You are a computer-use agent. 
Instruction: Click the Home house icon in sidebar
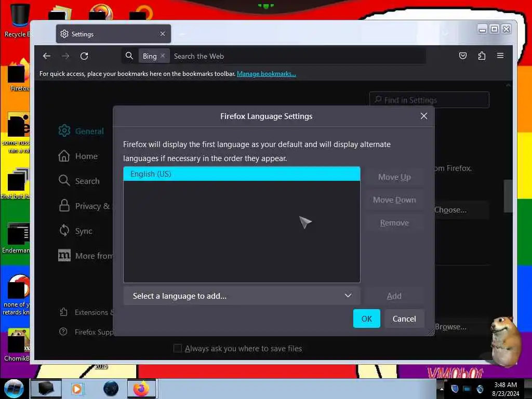click(64, 156)
